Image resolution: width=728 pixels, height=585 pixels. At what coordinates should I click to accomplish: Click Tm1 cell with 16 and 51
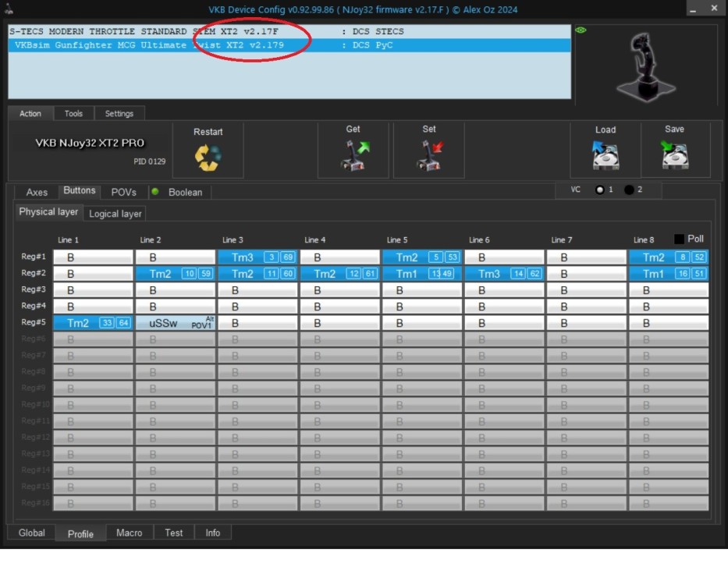(x=669, y=274)
